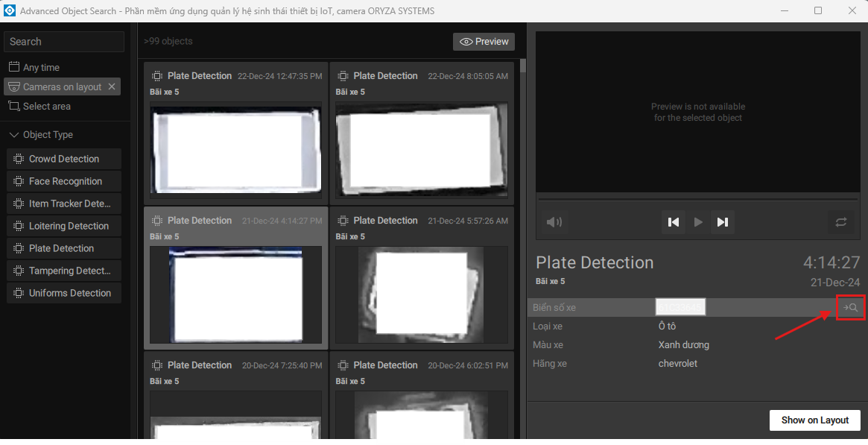Mute the preview volume speaker icon
The height and width of the screenshot is (445, 868).
point(554,222)
